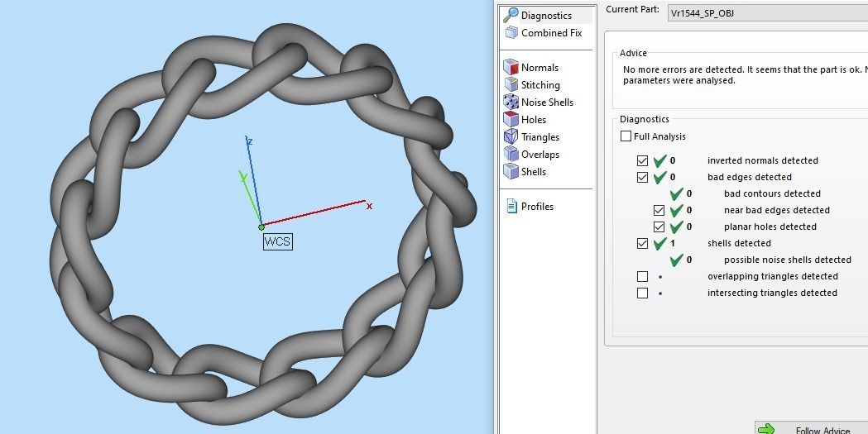Open the Diagnostics page
The height and width of the screenshot is (434, 868).
[x=546, y=16]
